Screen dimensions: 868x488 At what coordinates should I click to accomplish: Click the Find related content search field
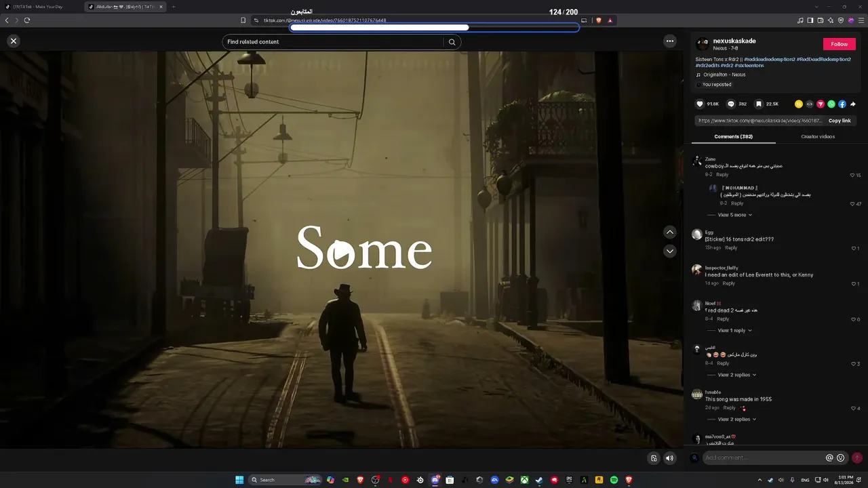(334, 42)
